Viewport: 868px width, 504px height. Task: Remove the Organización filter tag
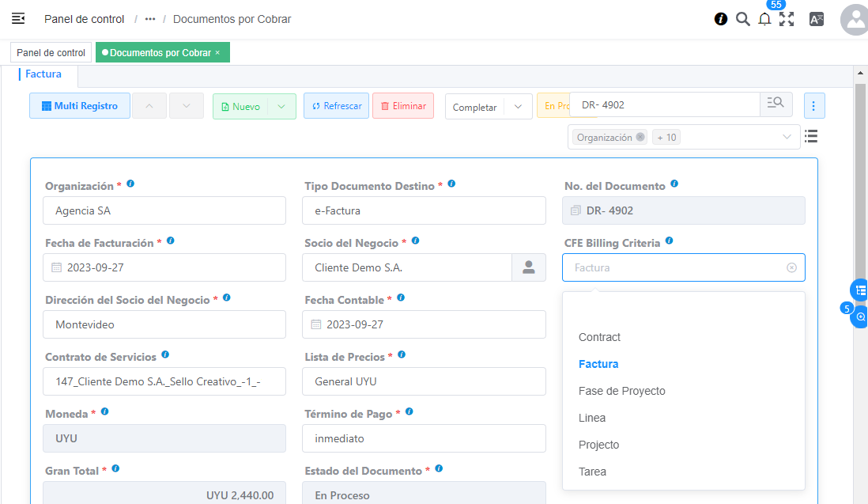point(640,137)
